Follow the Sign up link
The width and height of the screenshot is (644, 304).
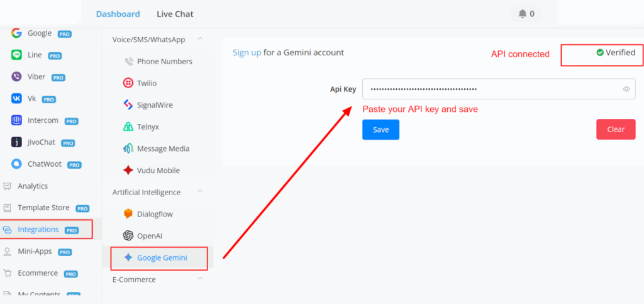[247, 53]
